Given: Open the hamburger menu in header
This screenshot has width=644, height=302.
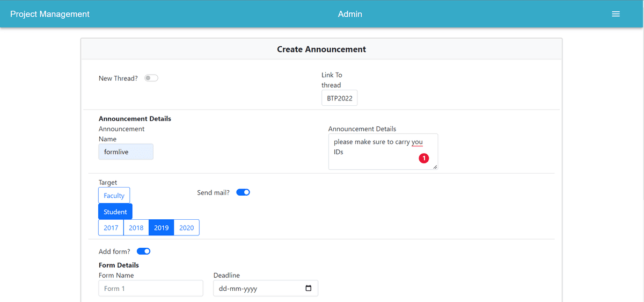Looking at the screenshot, I should [x=616, y=14].
